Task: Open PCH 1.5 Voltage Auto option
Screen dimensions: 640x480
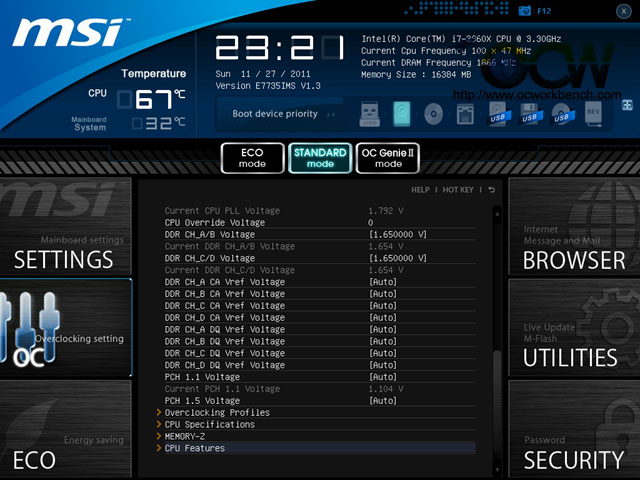Action: (383, 401)
